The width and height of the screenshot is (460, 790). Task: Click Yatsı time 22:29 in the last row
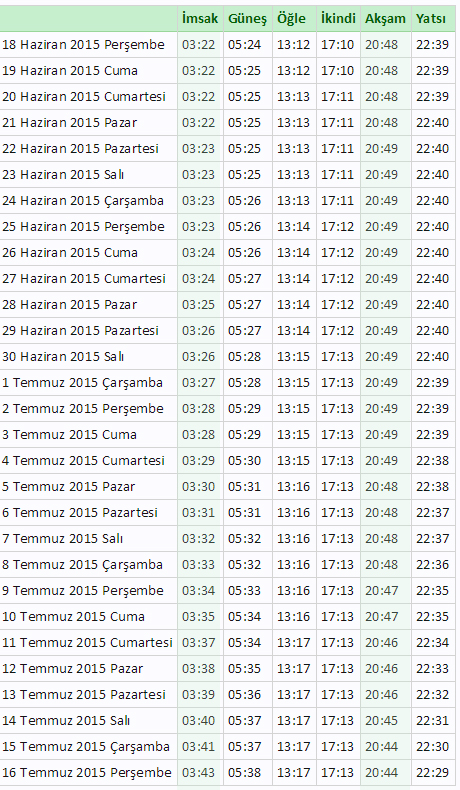[432, 773]
